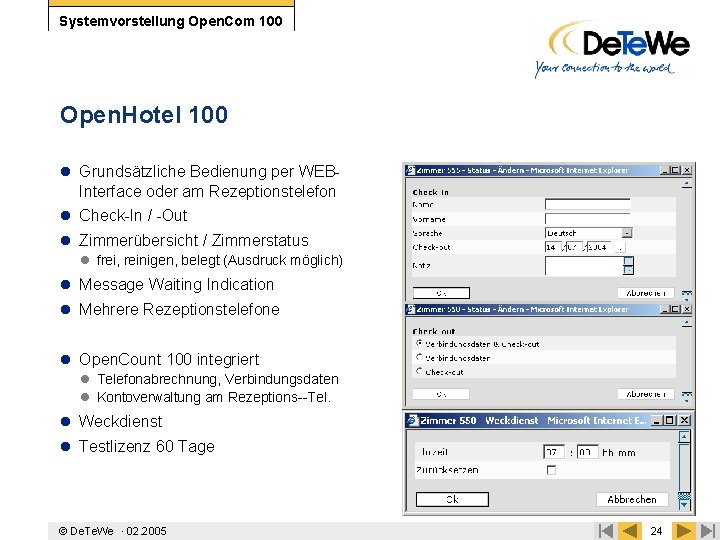
Task: Click the Notiz text area
Action: (584, 265)
